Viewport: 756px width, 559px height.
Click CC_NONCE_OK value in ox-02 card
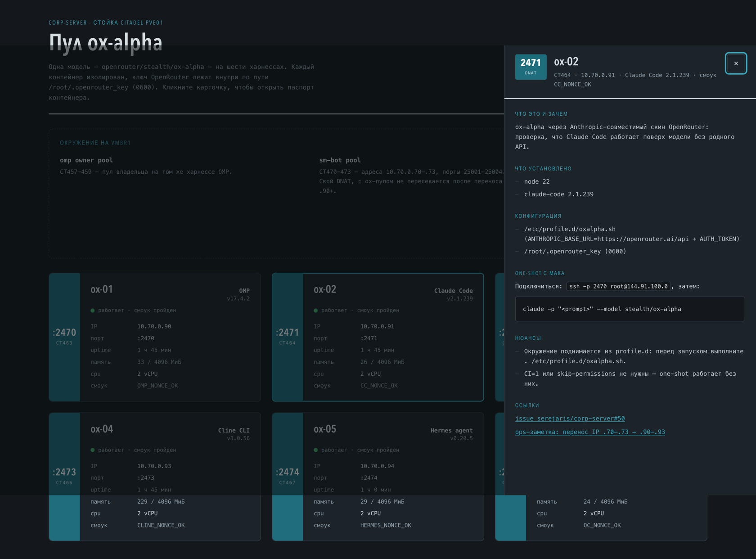pyautogui.click(x=379, y=386)
